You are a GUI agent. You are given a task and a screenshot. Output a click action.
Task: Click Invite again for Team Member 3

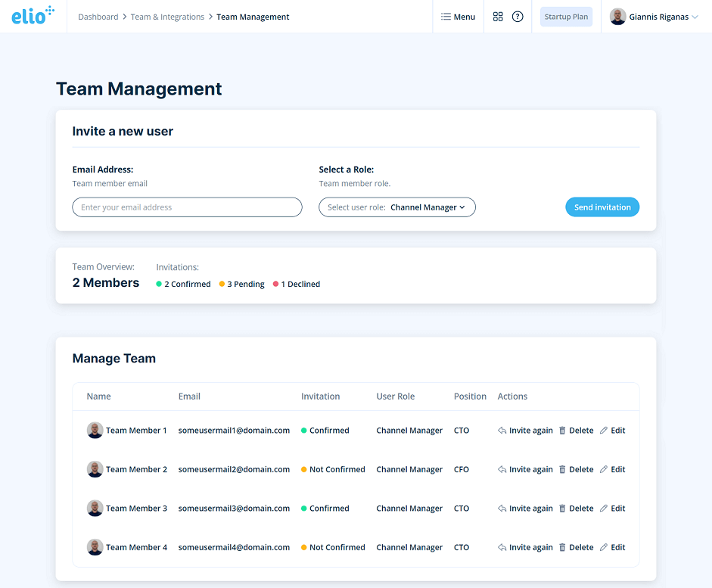pos(525,509)
